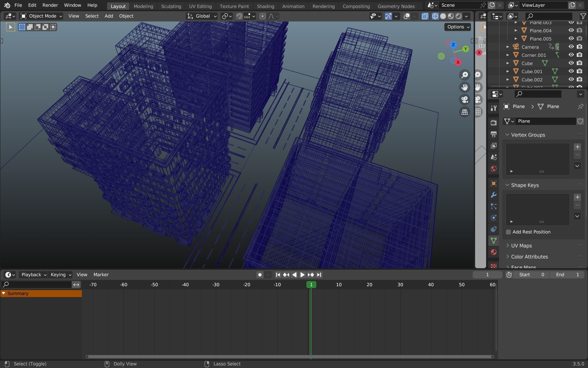Open the Object Constraints tab
Viewport: 588px width, 368px height.
pyautogui.click(x=493, y=229)
